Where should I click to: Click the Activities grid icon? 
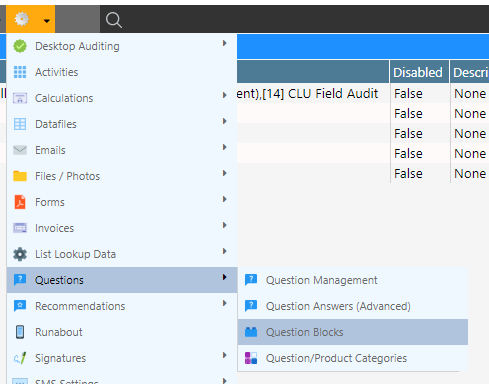click(20, 72)
